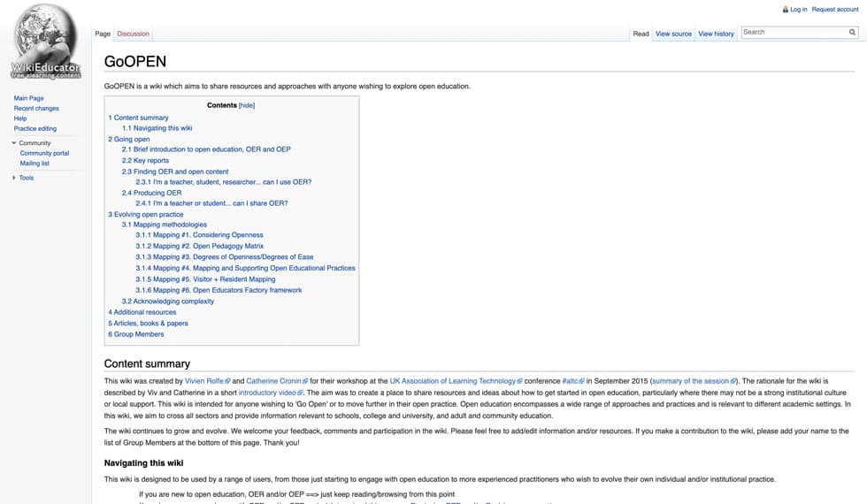Open the View source tab
The image size is (867, 504).
(x=673, y=34)
